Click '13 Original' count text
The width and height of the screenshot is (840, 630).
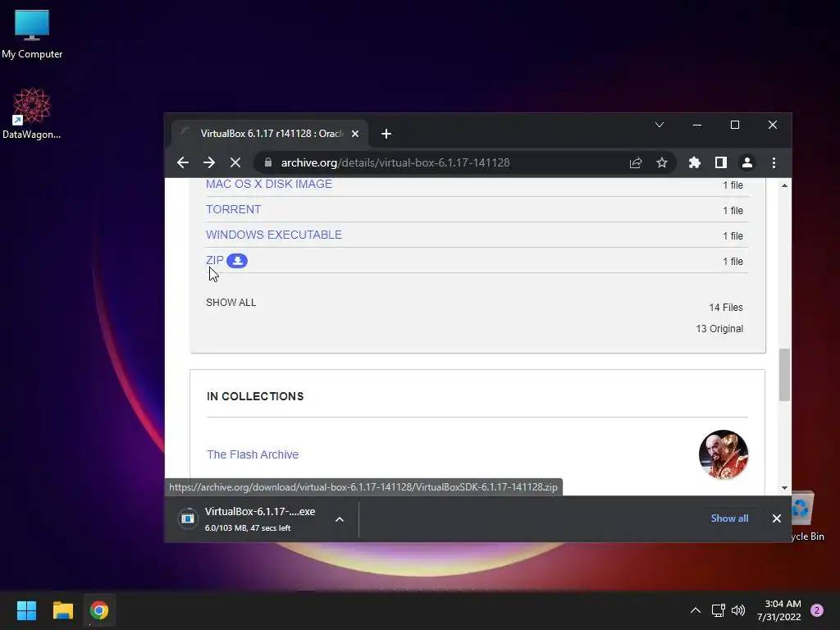coord(719,328)
